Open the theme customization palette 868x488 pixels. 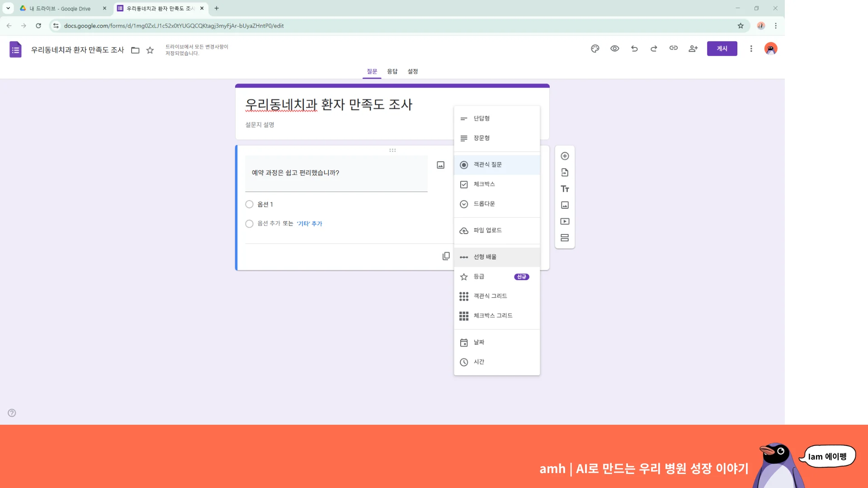595,48
